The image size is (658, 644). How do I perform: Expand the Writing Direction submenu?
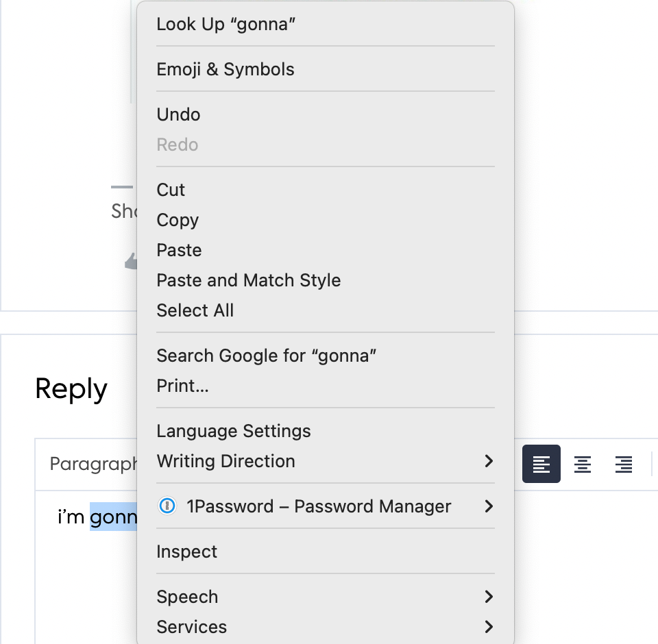(325, 461)
